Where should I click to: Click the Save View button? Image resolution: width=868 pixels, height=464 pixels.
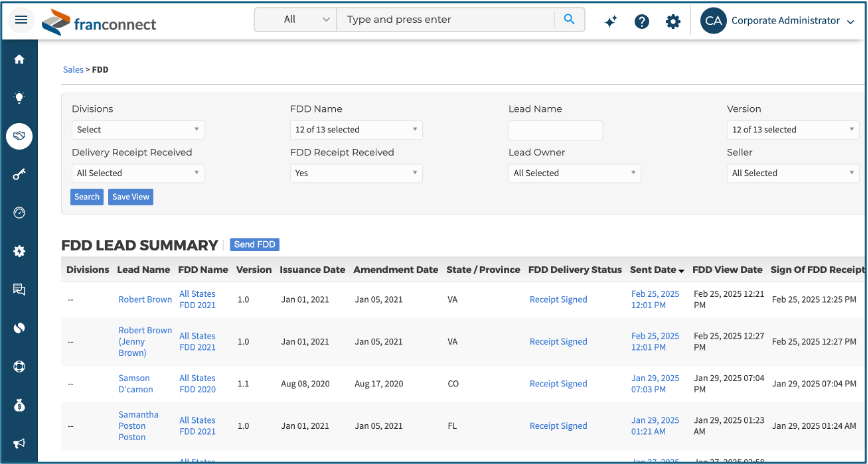click(131, 197)
